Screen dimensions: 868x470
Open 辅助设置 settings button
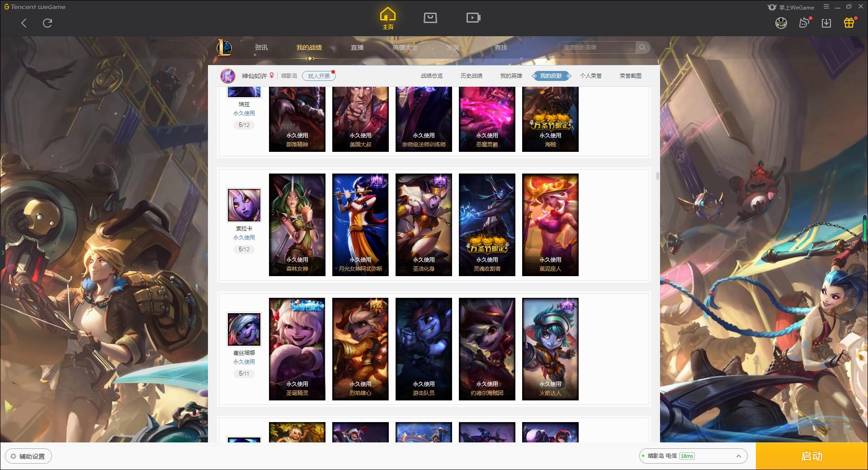(x=28, y=456)
